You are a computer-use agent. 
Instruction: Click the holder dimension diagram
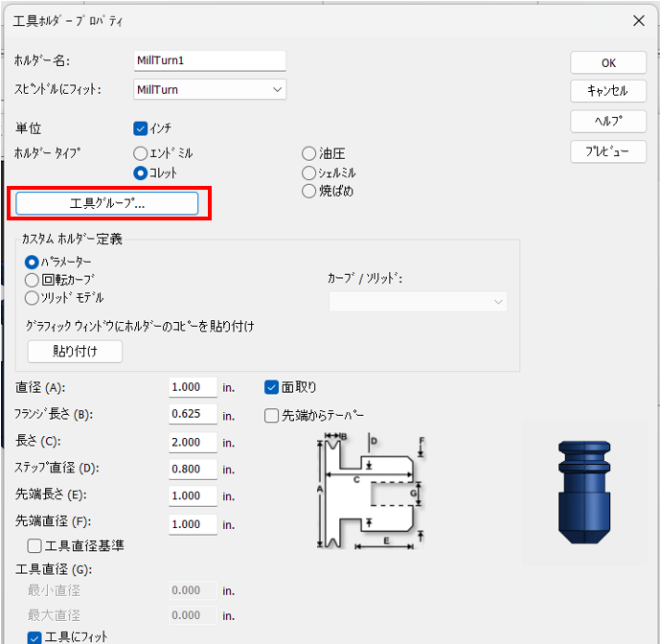coord(370,491)
